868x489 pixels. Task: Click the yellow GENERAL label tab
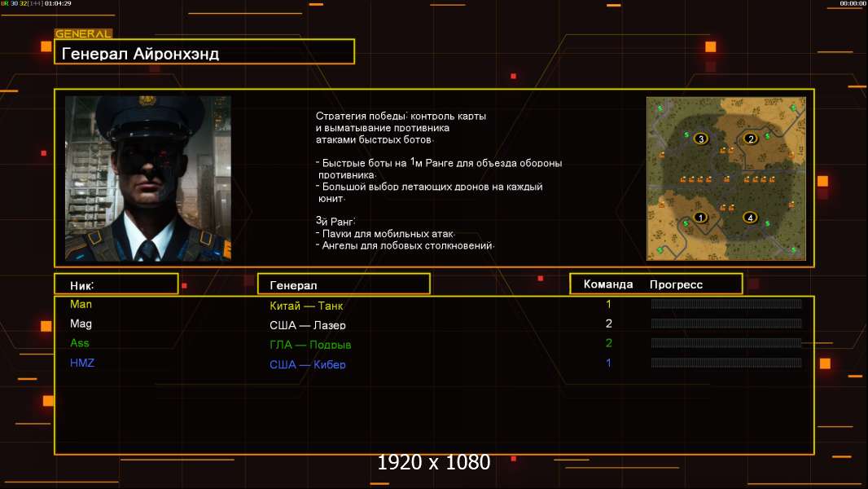pos(84,33)
